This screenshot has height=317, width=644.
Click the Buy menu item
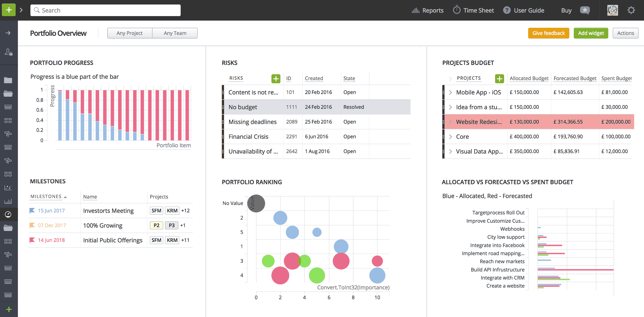(x=566, y=10)
